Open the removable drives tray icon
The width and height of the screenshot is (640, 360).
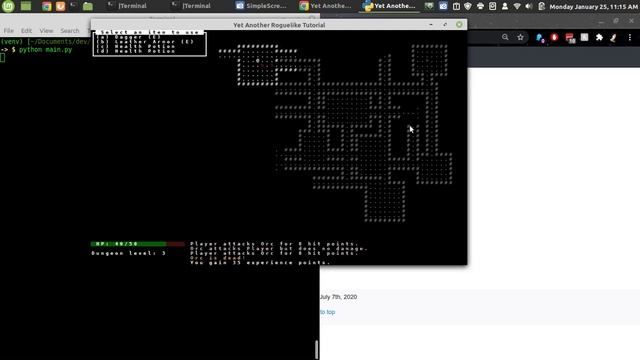(493, 6)
